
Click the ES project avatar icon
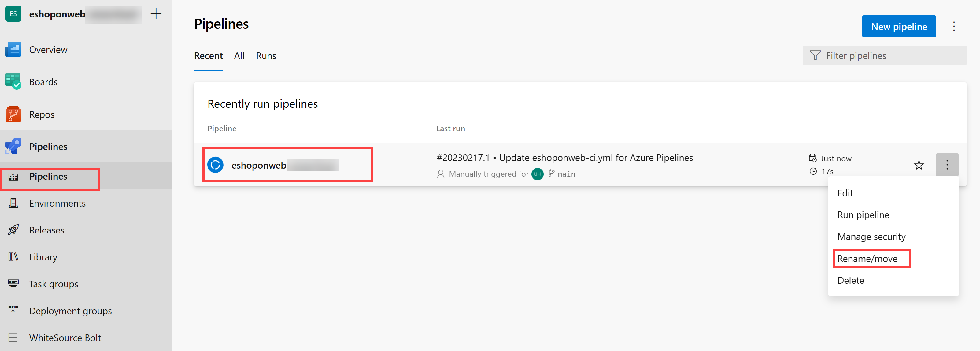pyautogui.click(x=13, y=14)
